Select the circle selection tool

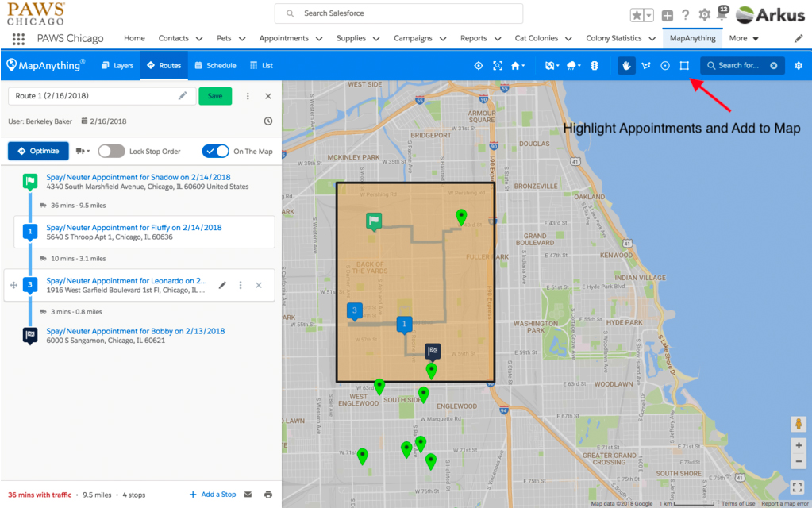tap(665, 66)
